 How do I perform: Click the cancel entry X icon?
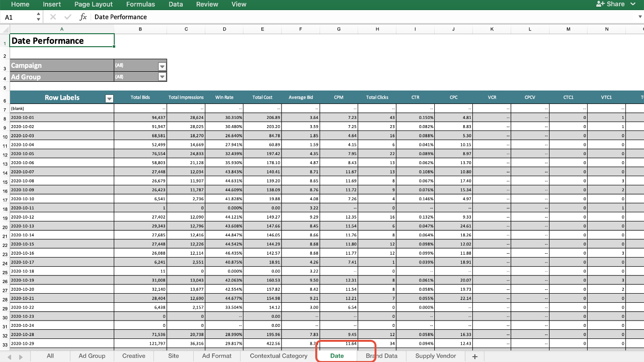tap(53, 17)
